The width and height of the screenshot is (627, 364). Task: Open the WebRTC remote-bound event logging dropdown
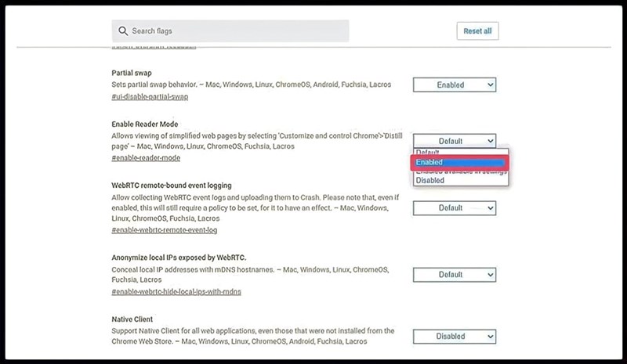455,207
